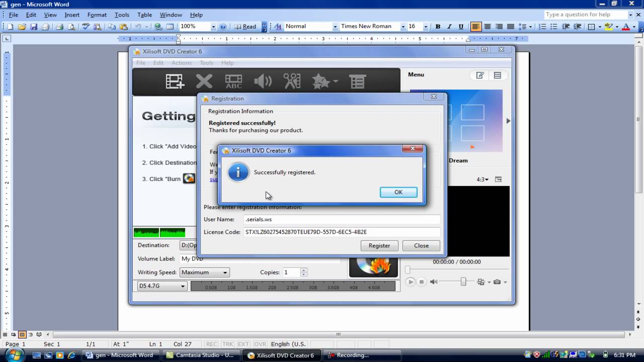The height and width of the screenshot is (362, 644).
Task: Click the New Blank Document icon in Word
Action: pos(11,27)
